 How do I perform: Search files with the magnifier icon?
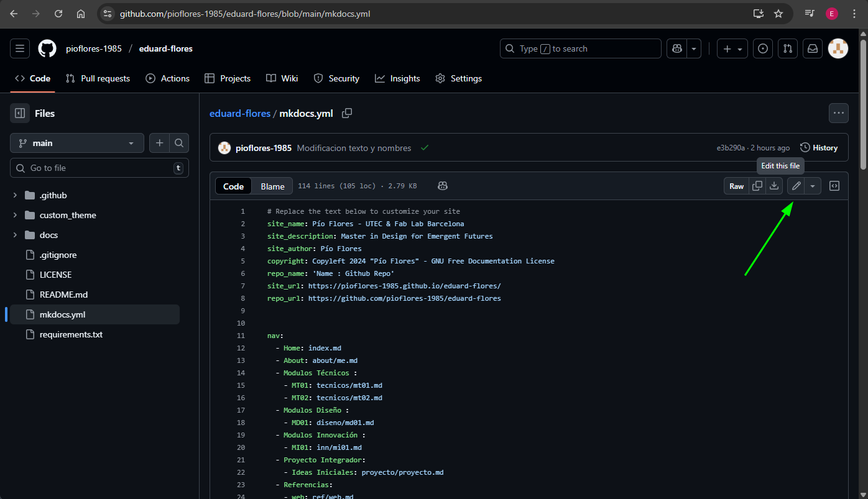pyautogui.click(x=179, y=143)
